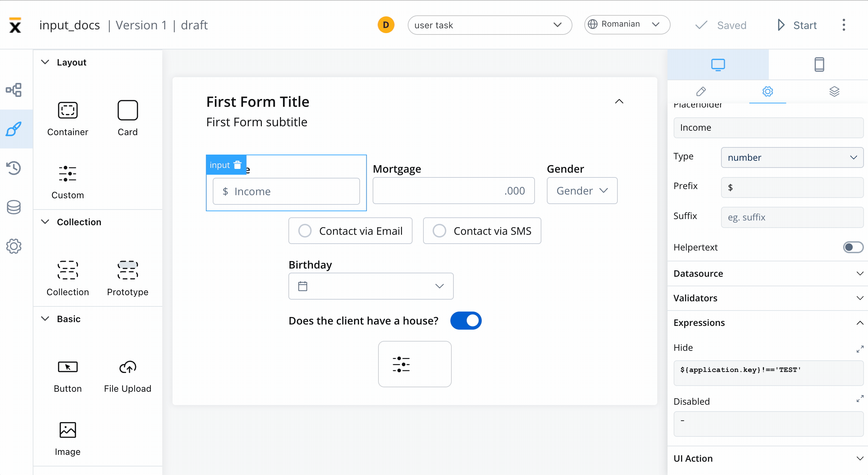This screenshot has height=475, width=868.
Task: Click the FlowX logo icon
Action: click(15, 25)
